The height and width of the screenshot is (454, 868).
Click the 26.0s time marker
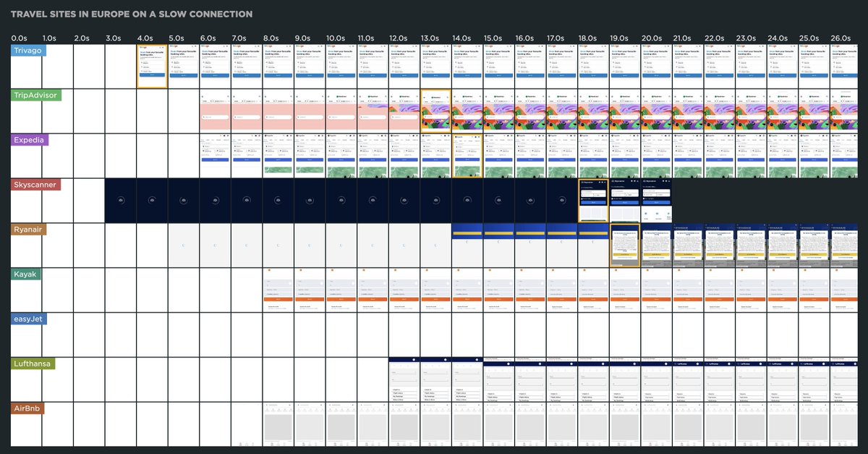(840, 38)
